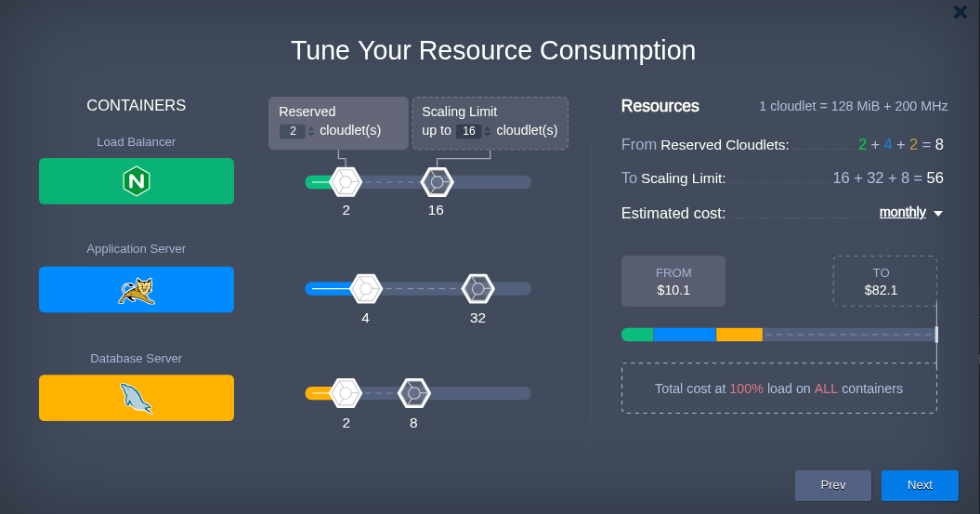
Task: Click the FROM $10.1 cost box
Action: tap(673, 281)
